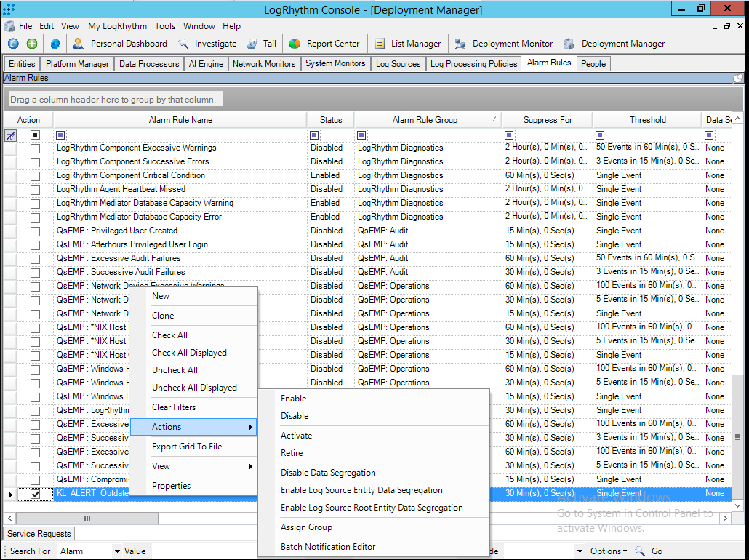Viewport: 749px width, 560px height.
Task: Click the horizontal scrollbar below the grid
Action: point(87,518)
